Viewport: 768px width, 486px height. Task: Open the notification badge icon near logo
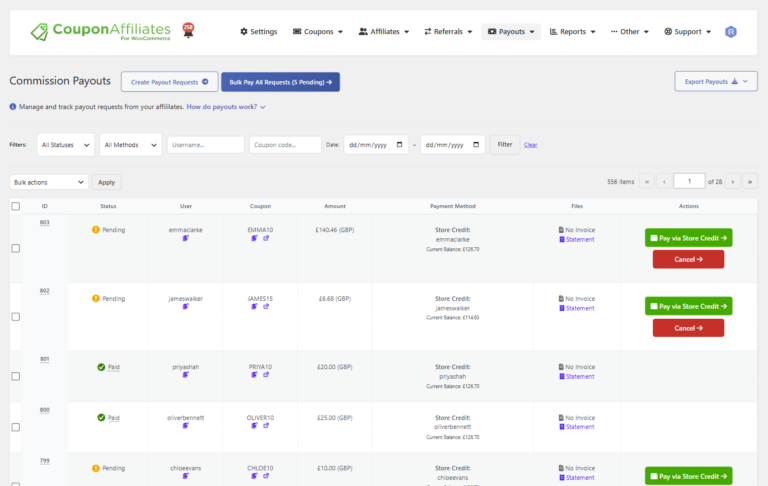click(188, 30)
